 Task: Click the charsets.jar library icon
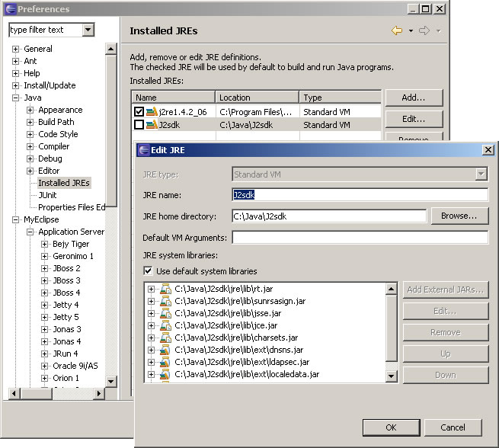coord(166,338)
